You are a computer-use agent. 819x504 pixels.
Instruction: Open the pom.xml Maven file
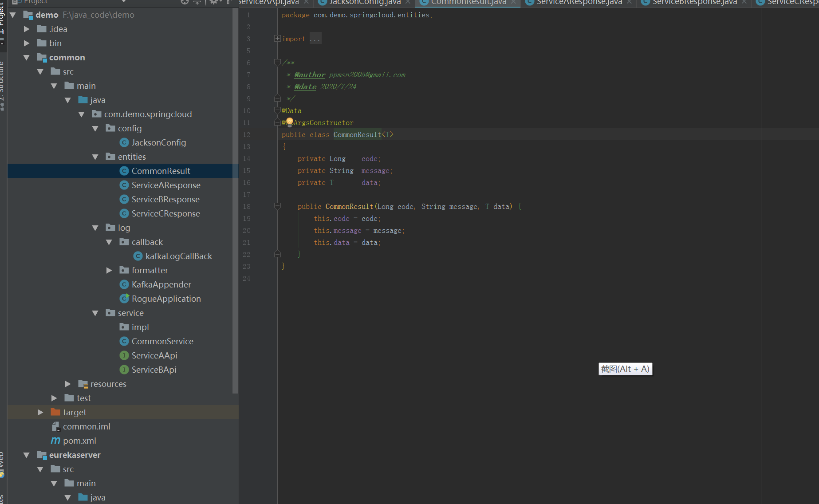click(x=79, y=441)
